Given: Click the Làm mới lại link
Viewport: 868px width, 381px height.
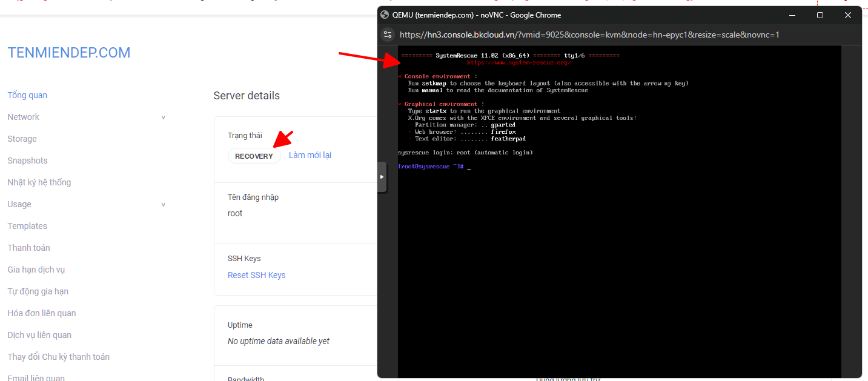Looking at the screenshot, I should (310, 155).
